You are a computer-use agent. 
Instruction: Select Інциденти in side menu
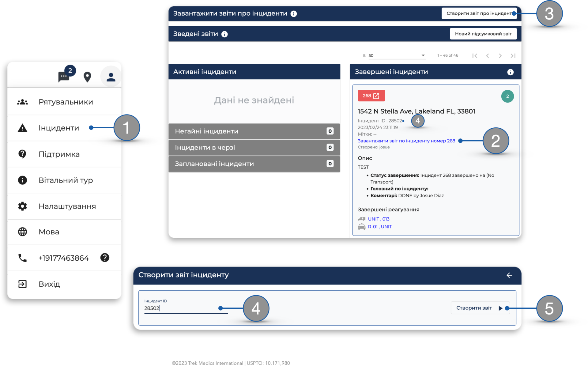point(59,128)
